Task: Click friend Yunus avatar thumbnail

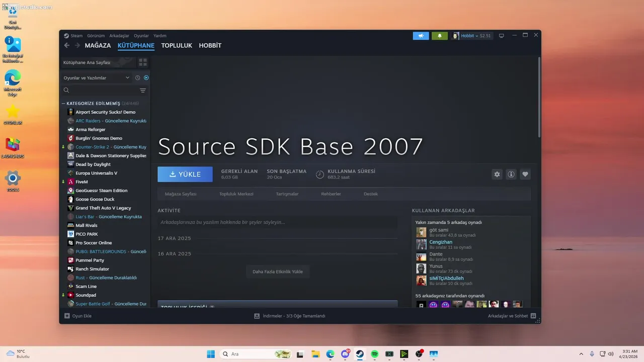Action: click(x=421, y=268)
